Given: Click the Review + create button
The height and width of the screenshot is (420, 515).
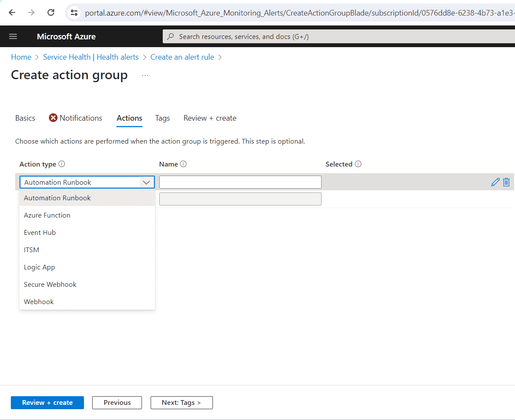Looking at the screenshot, I should point(47,403).
